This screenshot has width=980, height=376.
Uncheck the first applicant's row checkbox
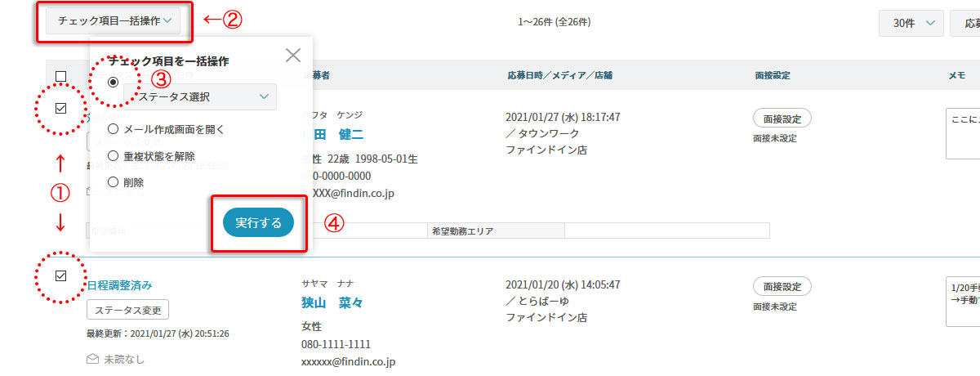pyautogui.click(x=60, y=108)
